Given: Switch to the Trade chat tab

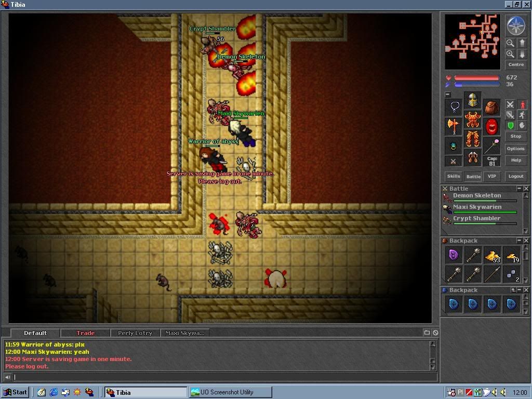Looking at the screenshot, I should pos(86,333).
